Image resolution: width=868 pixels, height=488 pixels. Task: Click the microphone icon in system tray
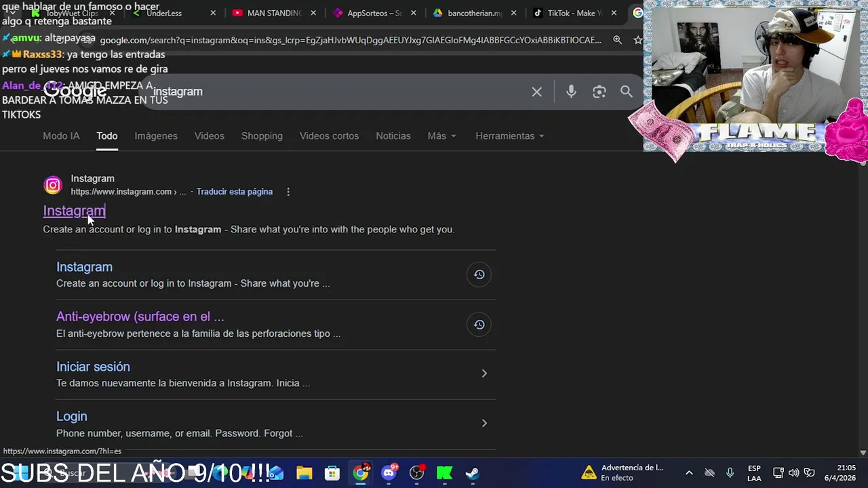coord(730,473)
